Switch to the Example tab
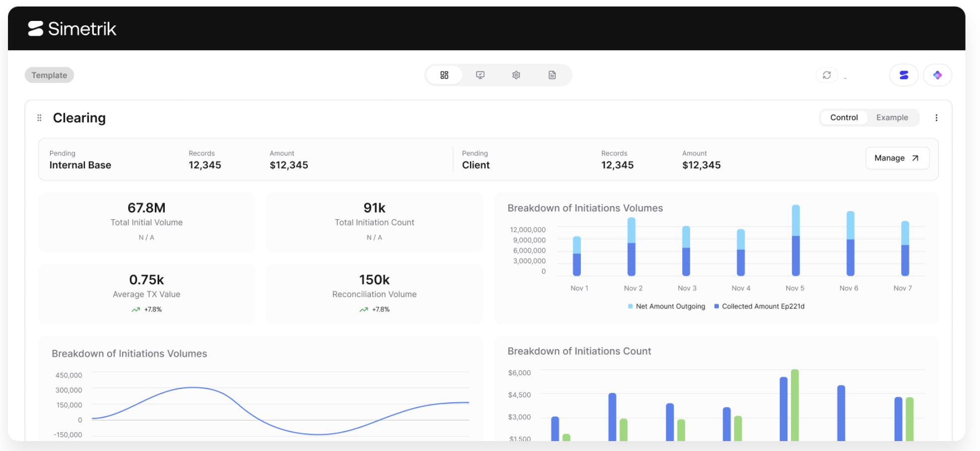 point(892,118)
